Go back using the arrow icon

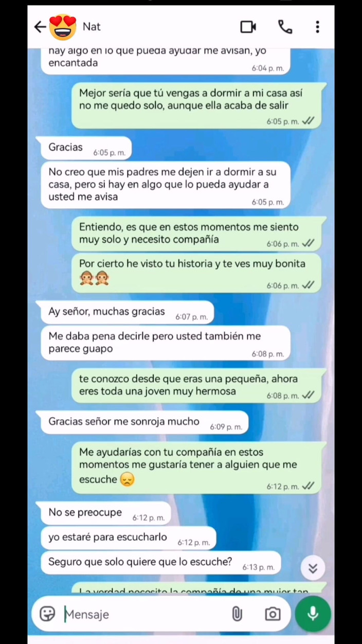[x=40, y=27]
